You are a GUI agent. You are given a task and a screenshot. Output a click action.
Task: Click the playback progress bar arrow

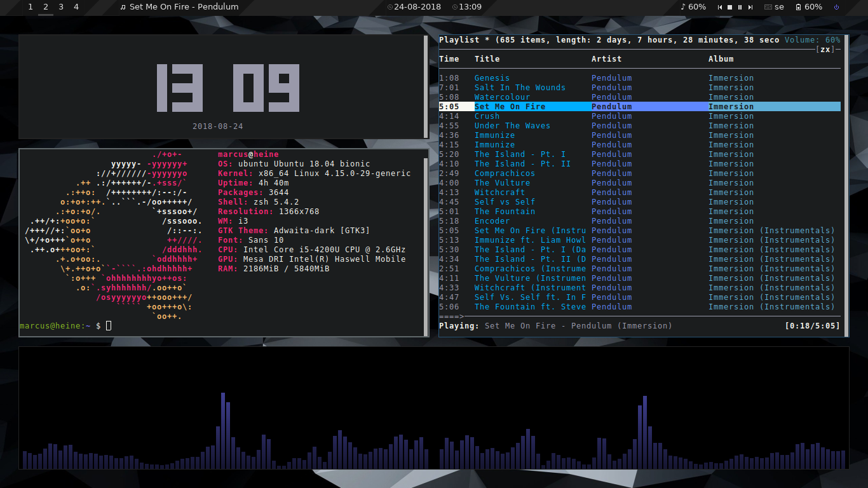pyautogui.click(x=451, y=316)
